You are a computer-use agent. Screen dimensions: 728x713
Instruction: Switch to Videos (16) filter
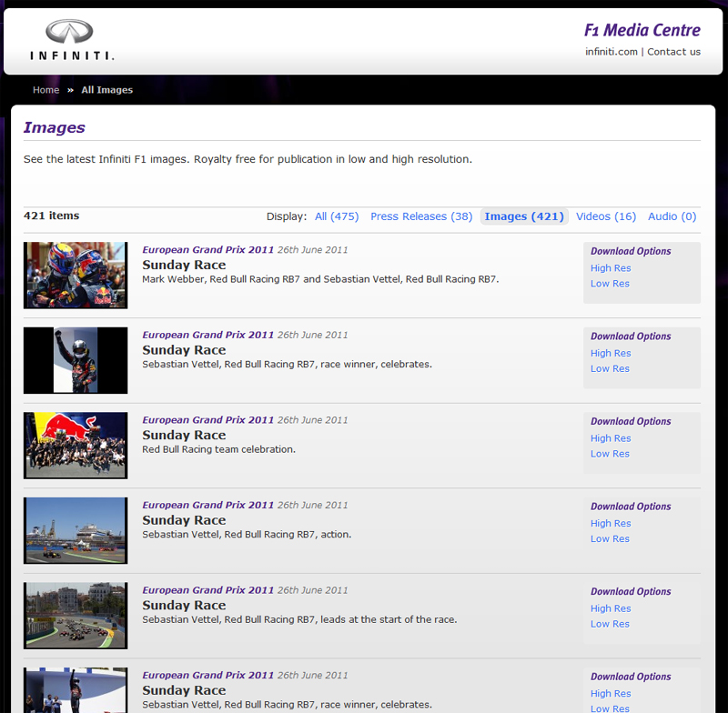pos(606,216)
